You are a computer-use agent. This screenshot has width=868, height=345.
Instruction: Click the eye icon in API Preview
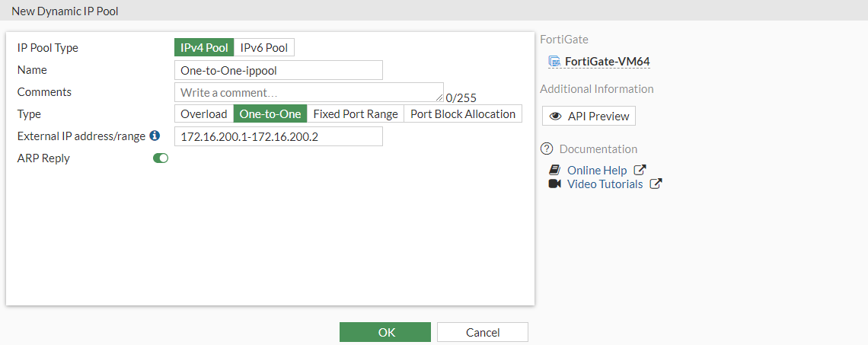pos(556,117)
